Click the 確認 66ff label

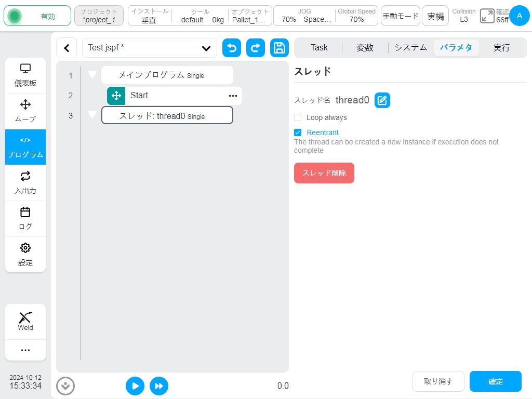pyautogui.click(x=502, y=16)
